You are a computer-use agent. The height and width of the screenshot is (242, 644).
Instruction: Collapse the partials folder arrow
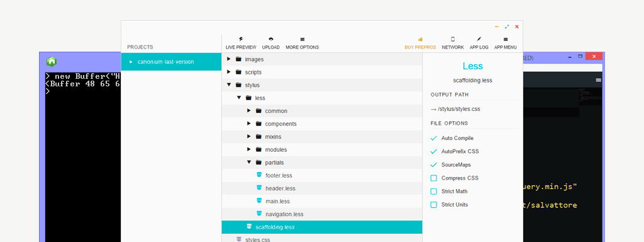click(x=249, y=162)
